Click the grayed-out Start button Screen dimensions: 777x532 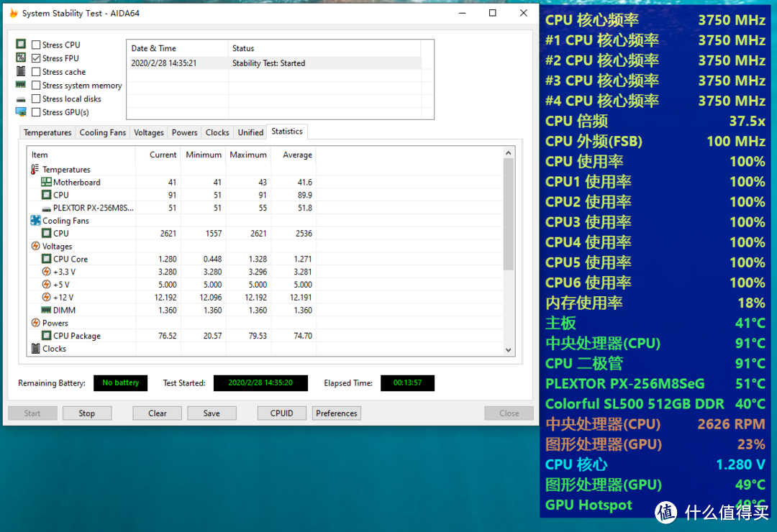[x=32, y=413]
